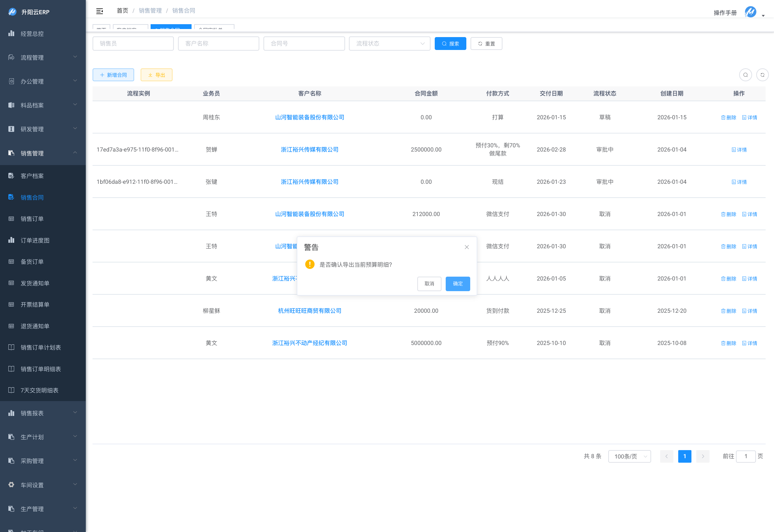The image size is (774, 532).
Task: Open 详情 for the 贺蝉 contract row
Action: [x=739, y=150]
